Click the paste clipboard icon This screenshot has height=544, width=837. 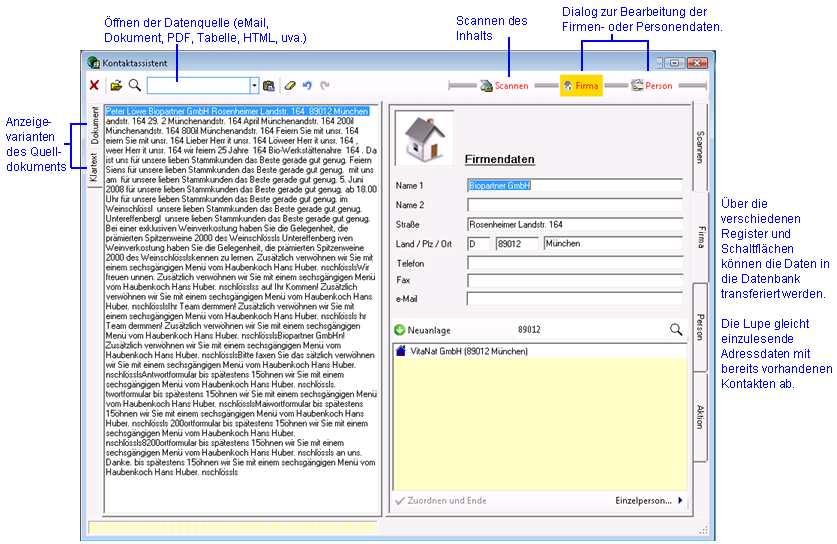click(269, 85)
